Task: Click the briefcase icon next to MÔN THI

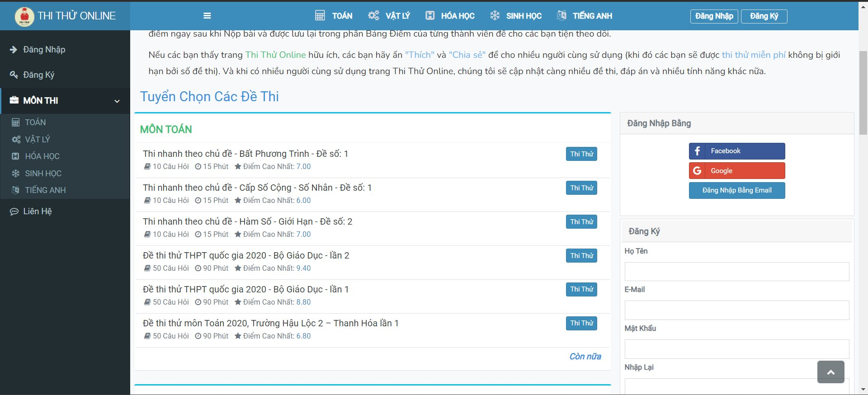Action: click(14, 100)
